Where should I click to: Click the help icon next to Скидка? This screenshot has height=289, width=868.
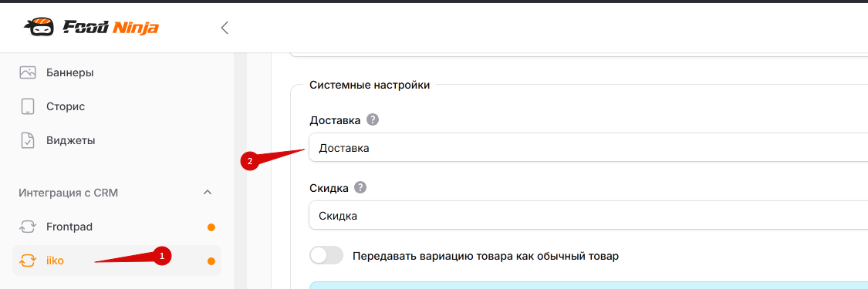(361, 187)
